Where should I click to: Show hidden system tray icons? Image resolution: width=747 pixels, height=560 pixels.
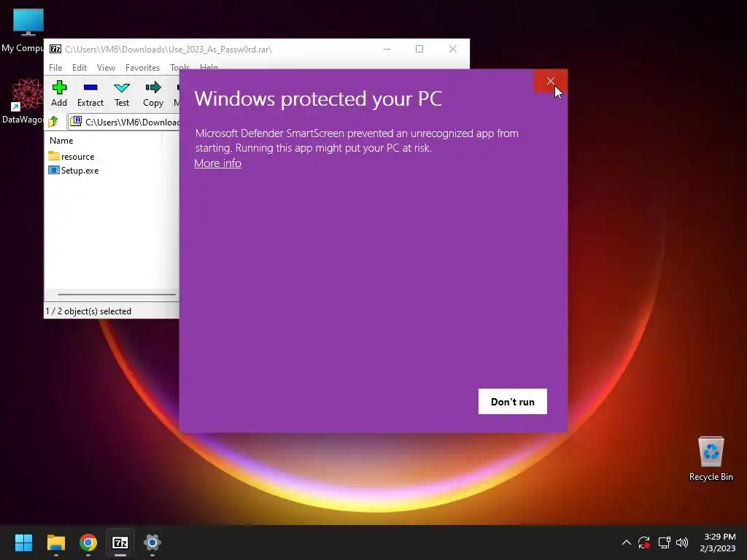point(627,542)
